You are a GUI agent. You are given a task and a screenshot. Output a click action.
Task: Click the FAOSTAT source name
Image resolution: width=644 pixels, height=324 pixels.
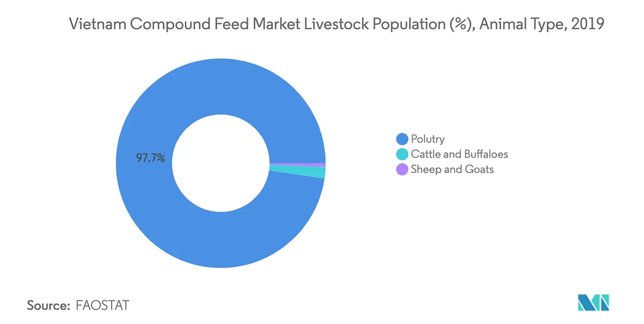[x=103, y=305]
